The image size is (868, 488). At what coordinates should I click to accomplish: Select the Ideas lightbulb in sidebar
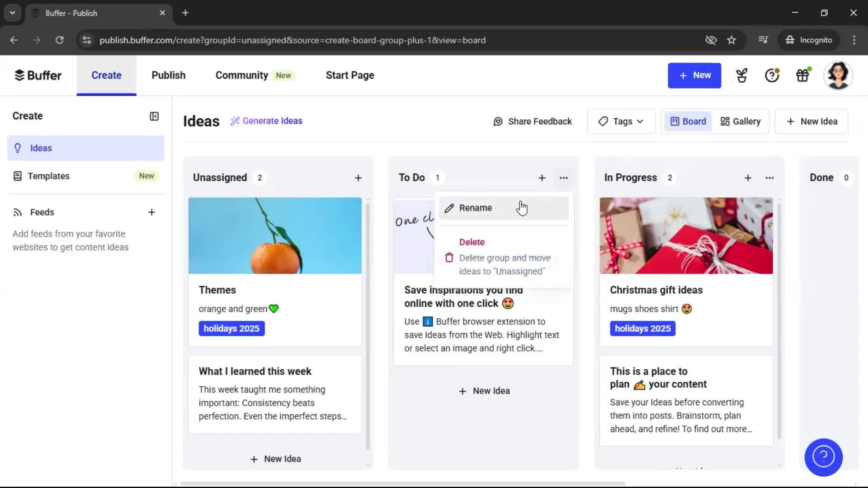pyautogui.click(x=17, y=148)
